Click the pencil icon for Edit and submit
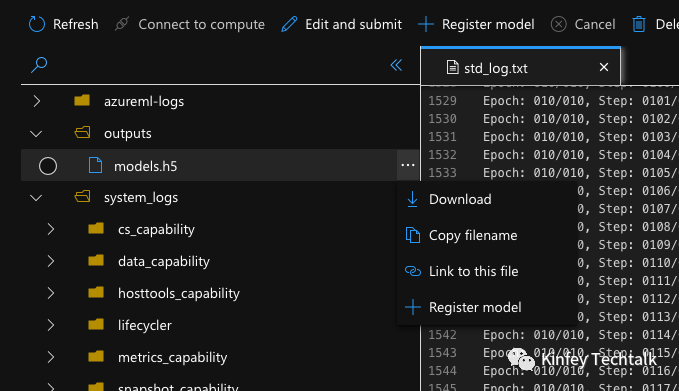679x391 pixels. pyautogui.click(x=289, y=24)
